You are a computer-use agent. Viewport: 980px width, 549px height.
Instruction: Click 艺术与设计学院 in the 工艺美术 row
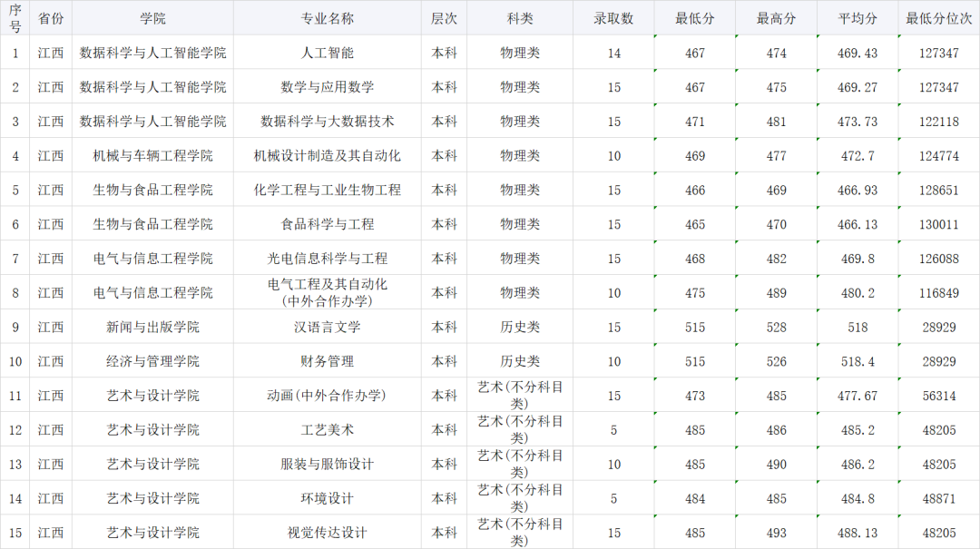pyautogui.click(x=152, y=430)
